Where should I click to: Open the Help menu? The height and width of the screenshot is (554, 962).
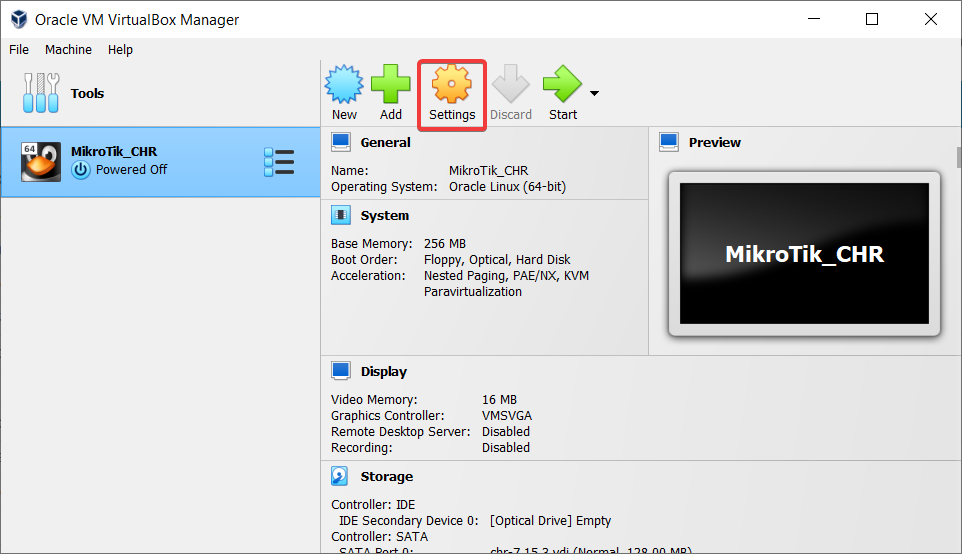120,50
